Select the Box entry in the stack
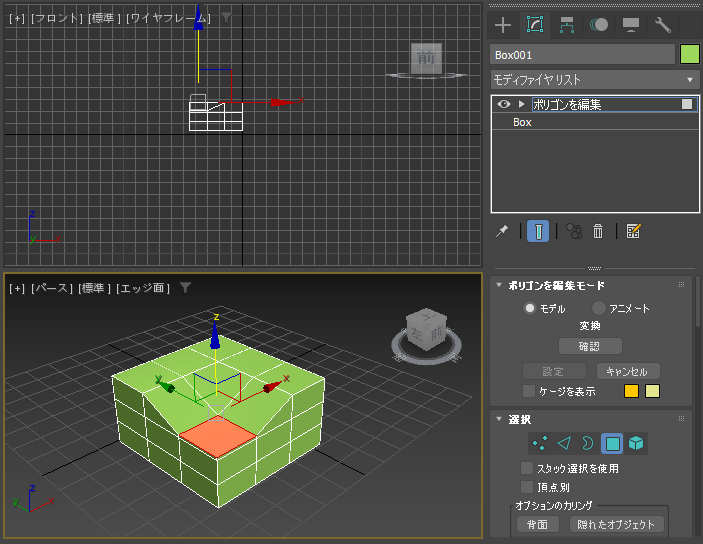The image size is (703, 544). tap(522, 122)
